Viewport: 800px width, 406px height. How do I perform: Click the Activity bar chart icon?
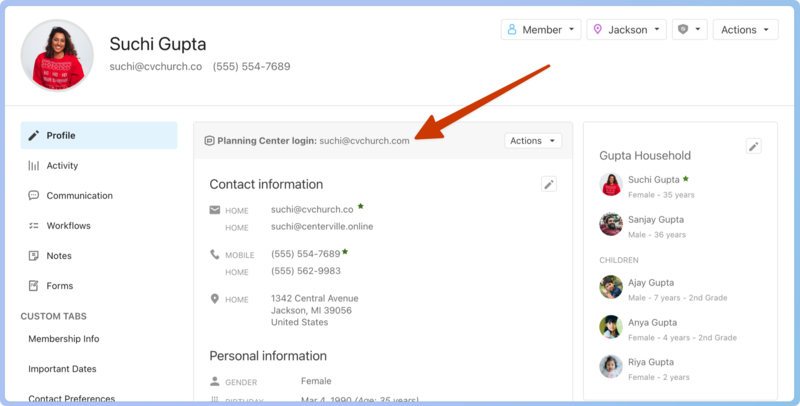pos(34,166)
